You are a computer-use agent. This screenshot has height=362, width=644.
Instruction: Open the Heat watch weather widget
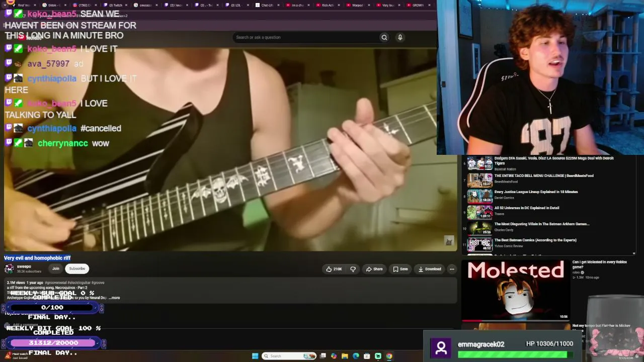(16, 355)
